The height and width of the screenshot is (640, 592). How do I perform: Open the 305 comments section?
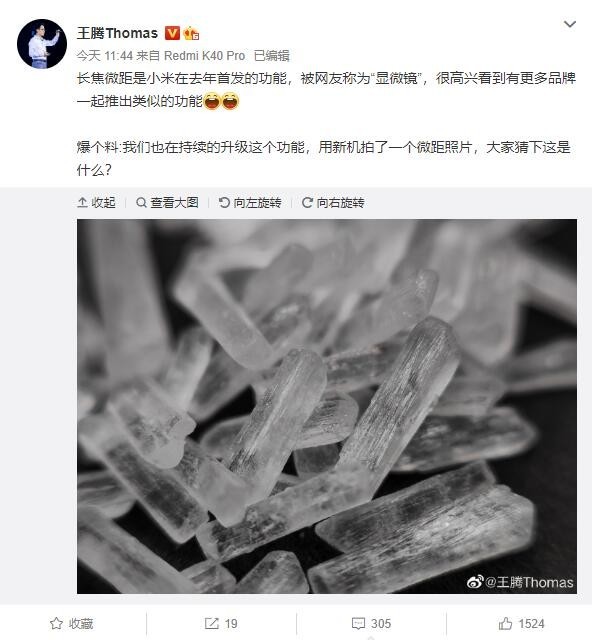point(371,623)
